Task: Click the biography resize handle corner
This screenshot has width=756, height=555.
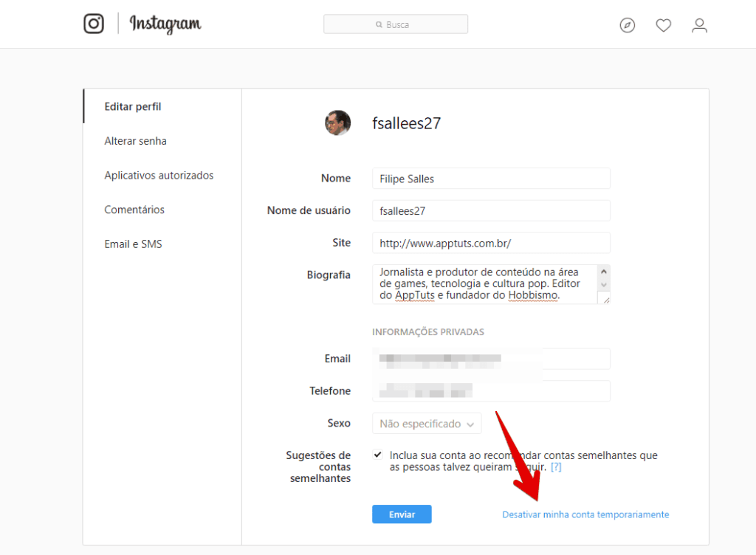Action: pos(605,300)
